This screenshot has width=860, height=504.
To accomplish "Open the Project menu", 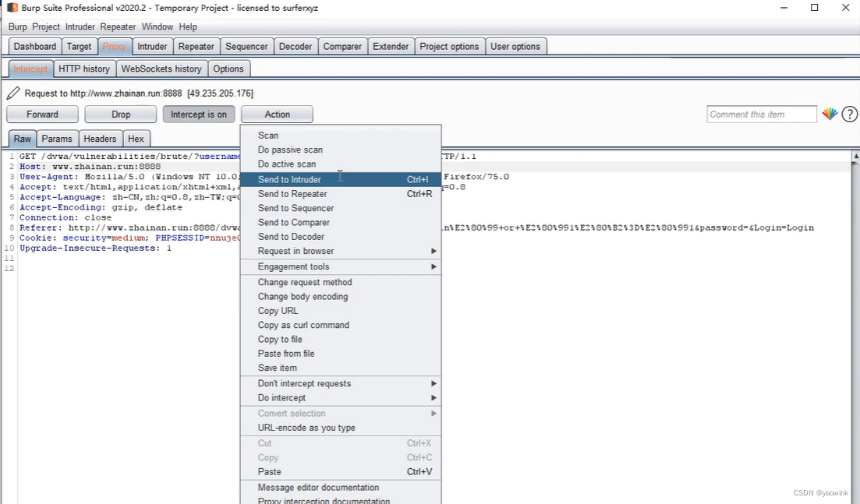I will [x=46, y=26].
